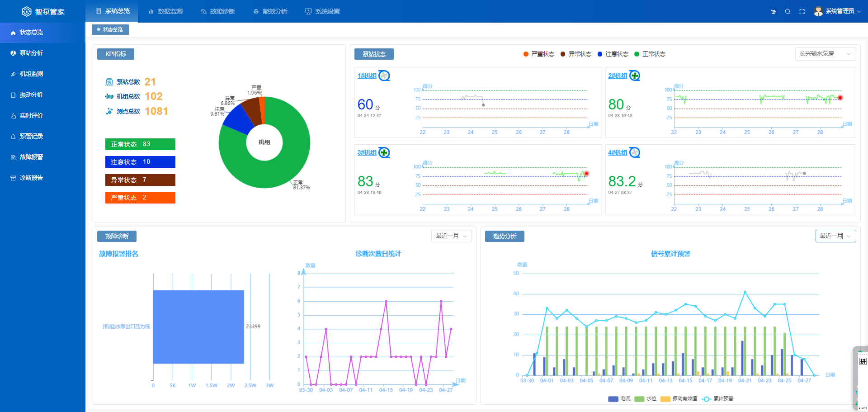
Task: Click the 智泵管家 logo icon
Action: 27,11
